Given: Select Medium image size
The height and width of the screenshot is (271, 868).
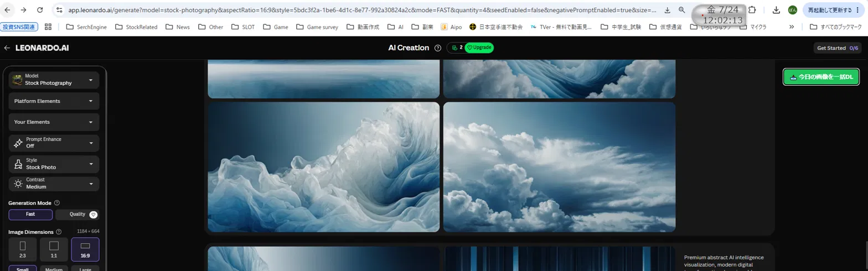Looking at the screenshot, I should (x=54, y=269).
